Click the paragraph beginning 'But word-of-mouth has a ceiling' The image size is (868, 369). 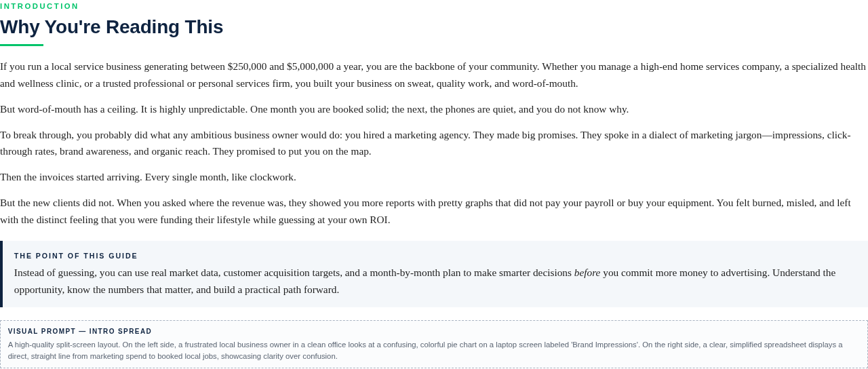pos(314,109)
